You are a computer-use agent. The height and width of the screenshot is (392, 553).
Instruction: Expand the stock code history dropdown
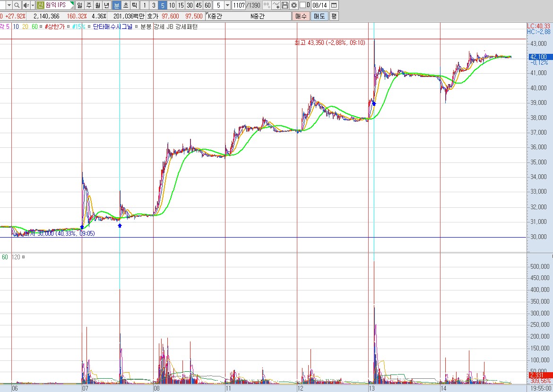tap(9, 5)
